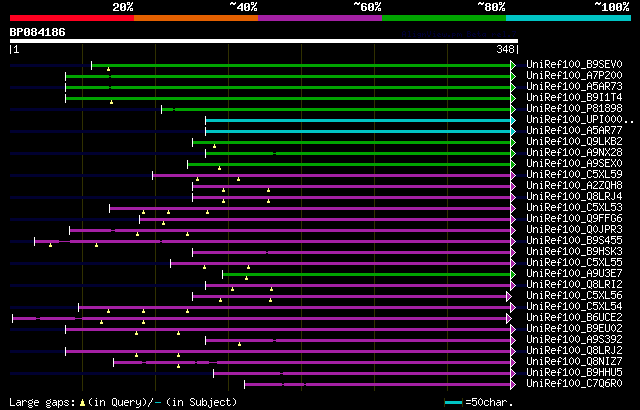Click the purple arrowhead of the B6UCE2 row
Screen dimensions: 640x410
509,319
